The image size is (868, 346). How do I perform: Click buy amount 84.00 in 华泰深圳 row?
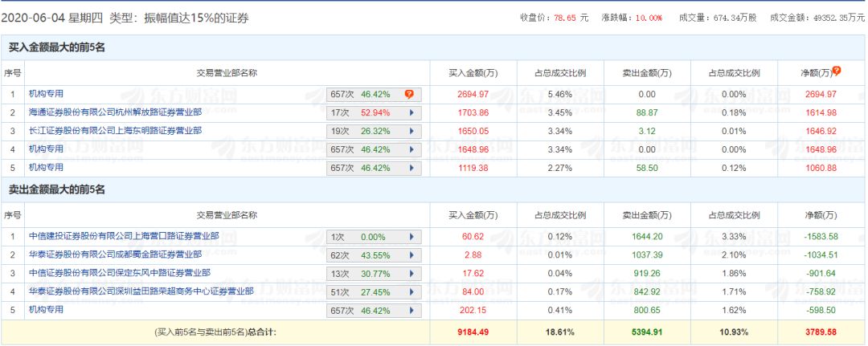[473, 291]
